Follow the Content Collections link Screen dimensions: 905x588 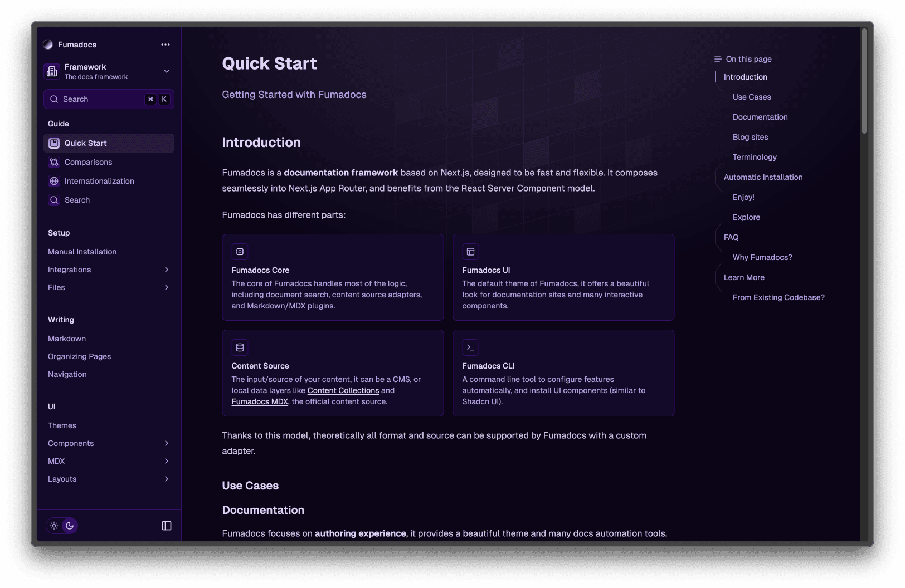pos(343,390)
